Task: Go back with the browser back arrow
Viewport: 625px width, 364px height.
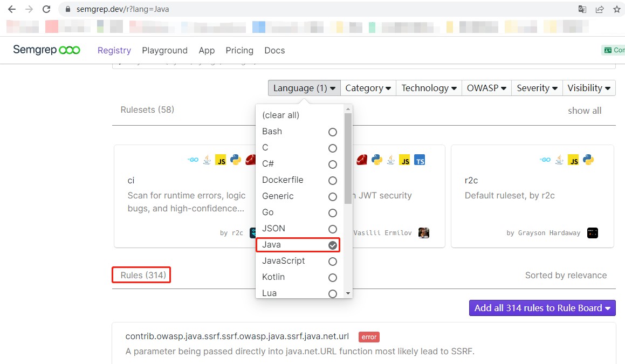Action: click(11, 9)
